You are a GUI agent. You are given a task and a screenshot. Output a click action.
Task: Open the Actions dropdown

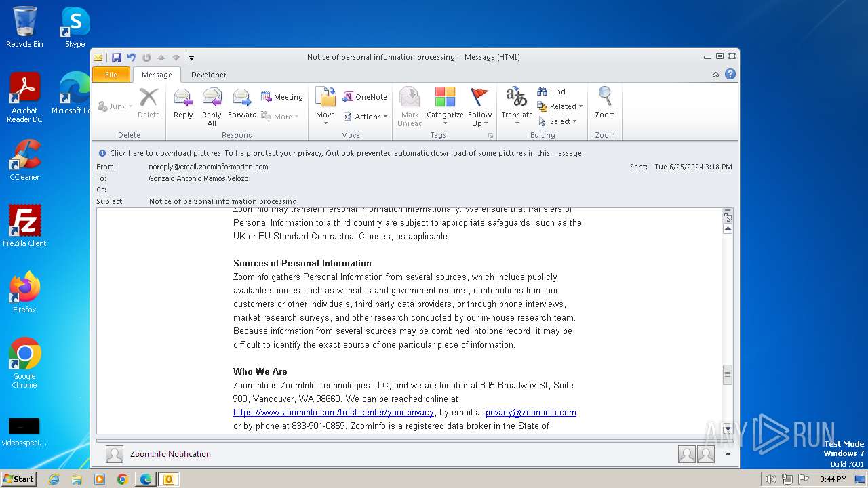(x=366, y=117)
